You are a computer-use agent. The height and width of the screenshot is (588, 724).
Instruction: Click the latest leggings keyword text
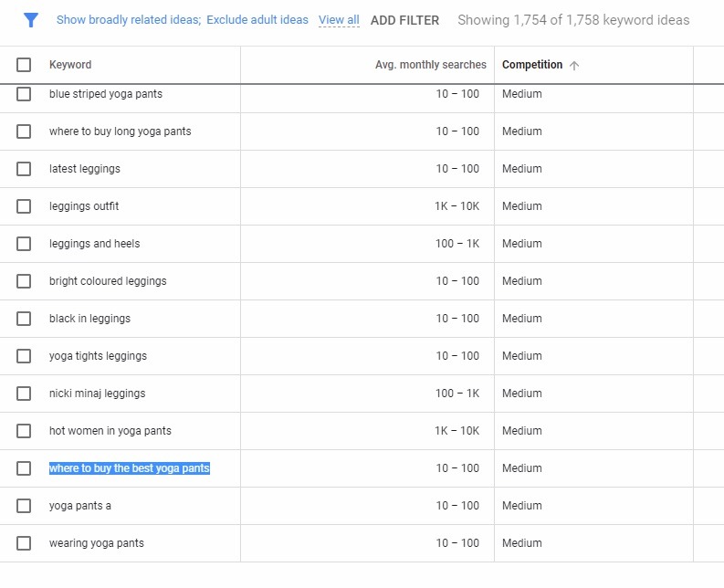tap(85, 169)
